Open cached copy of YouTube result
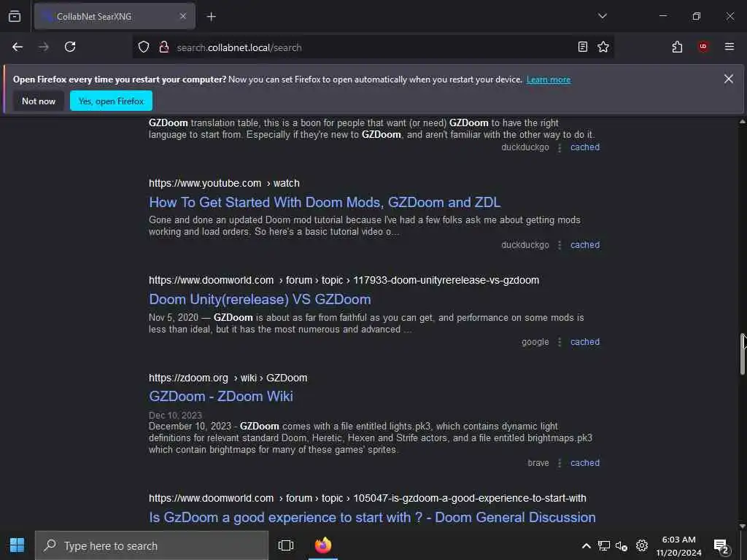Screen dimensions: 747x560 pos(585,245)
